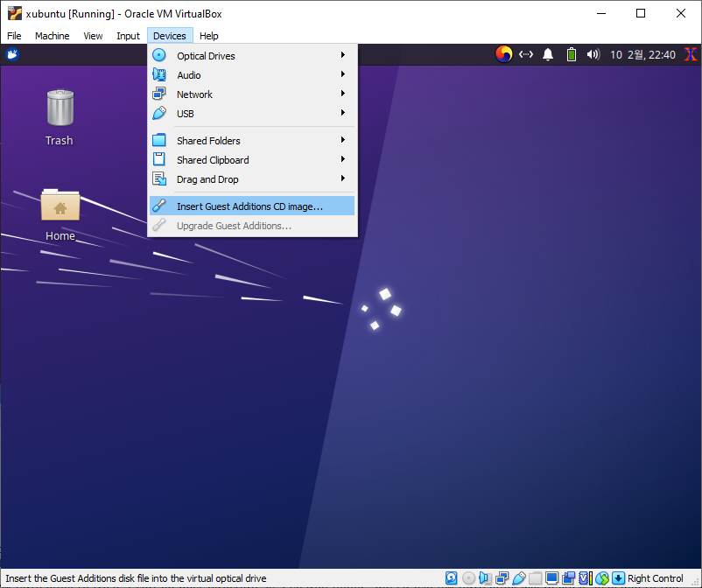This screenshot has height=588, width=702.
Task: Click the battery indicator in guest panel
Action: click(x=572, y=54)
